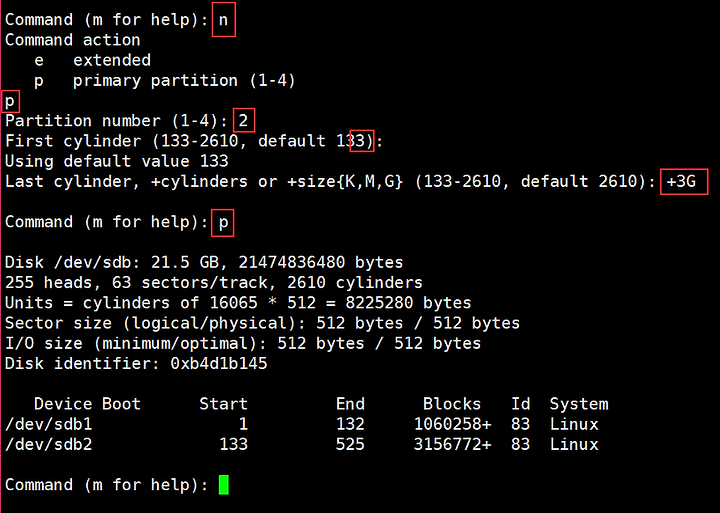Image resolution: width=720 pixels, height=513 pixels.
Task: Click the 'Partition number (1-4):' prompt
Action: point(117,121)
